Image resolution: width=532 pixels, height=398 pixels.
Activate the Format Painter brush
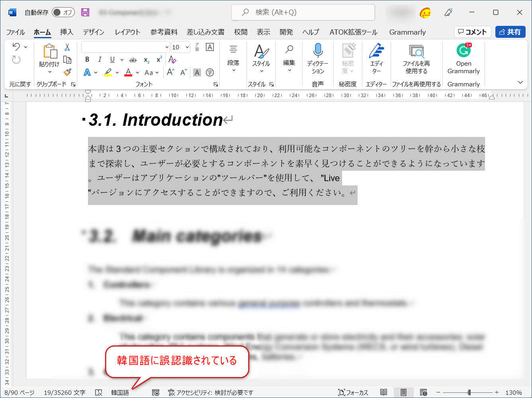[67, 72]
